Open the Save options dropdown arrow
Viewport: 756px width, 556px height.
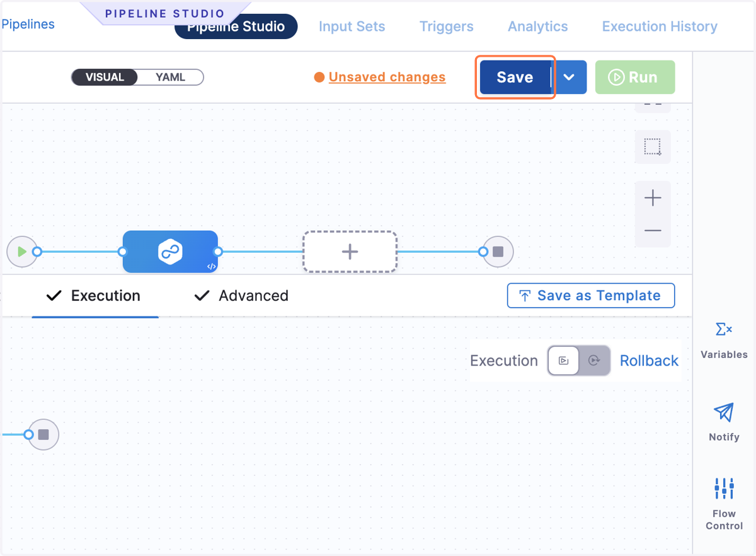tap(569, 78)
